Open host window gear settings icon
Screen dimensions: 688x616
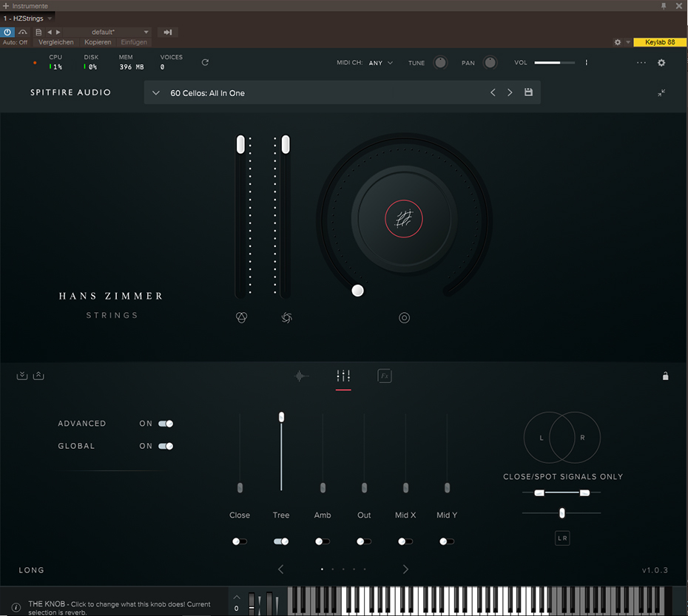(x=618, y=42)
